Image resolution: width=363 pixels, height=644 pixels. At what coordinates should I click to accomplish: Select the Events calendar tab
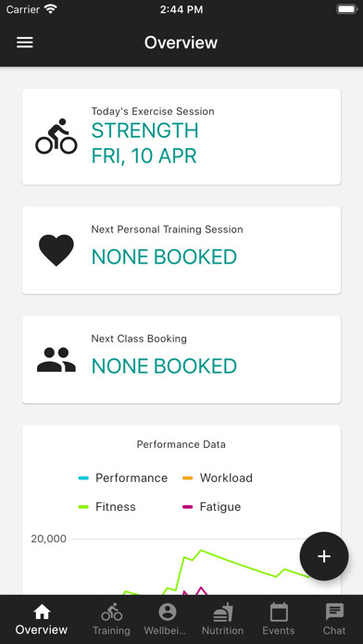[x=279, y=619]
